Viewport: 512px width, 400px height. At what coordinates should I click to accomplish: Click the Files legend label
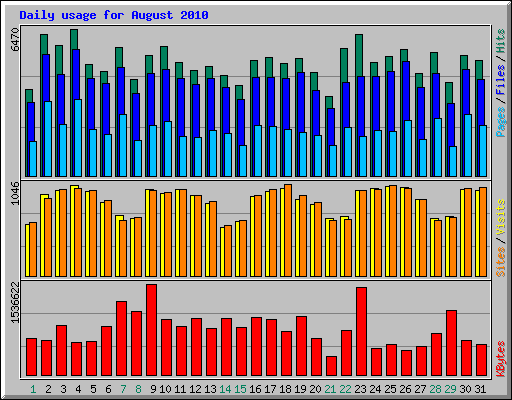500,79
